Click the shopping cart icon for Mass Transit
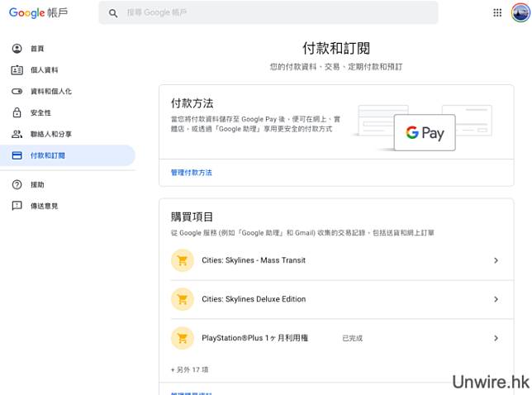The image size is (532, 395). click(x=182, y=260)
